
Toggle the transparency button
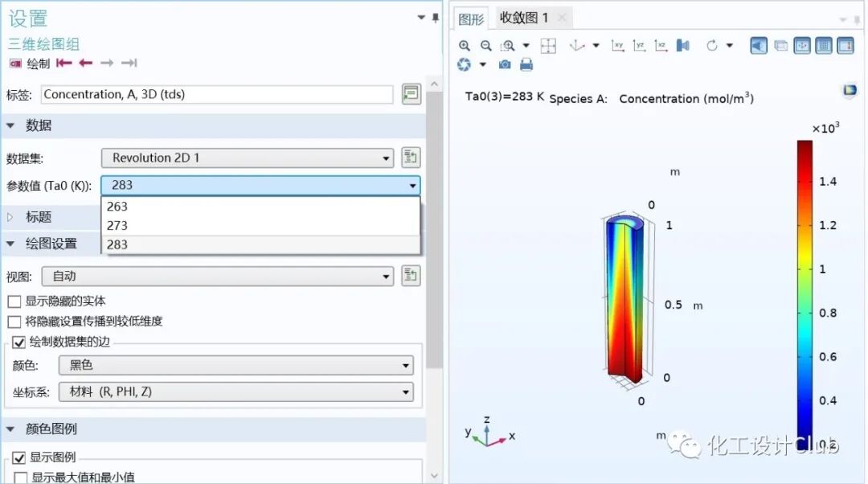tap(780, 45)
